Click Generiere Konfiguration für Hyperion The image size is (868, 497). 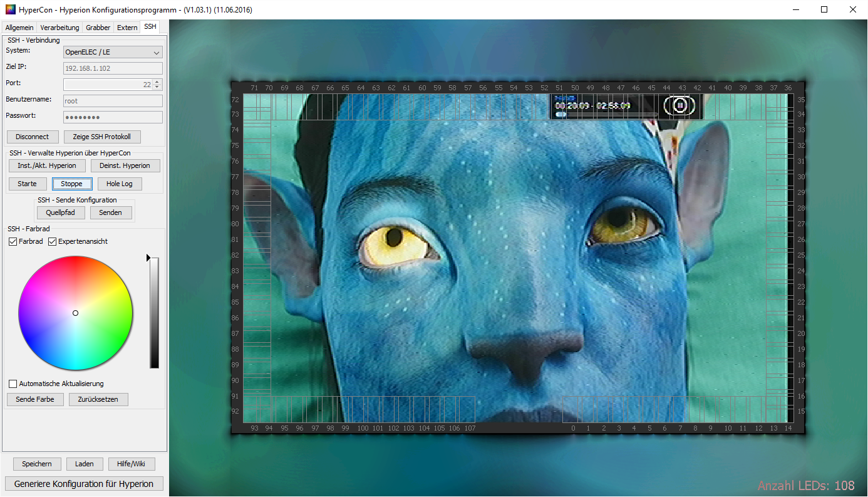click(84, 484)
